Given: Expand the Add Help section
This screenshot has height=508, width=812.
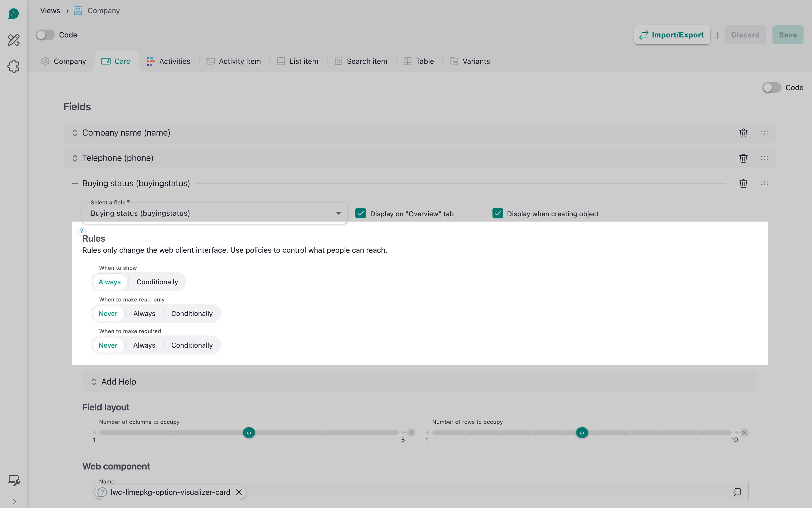Looking at the screenshot, I should [419, 382].
